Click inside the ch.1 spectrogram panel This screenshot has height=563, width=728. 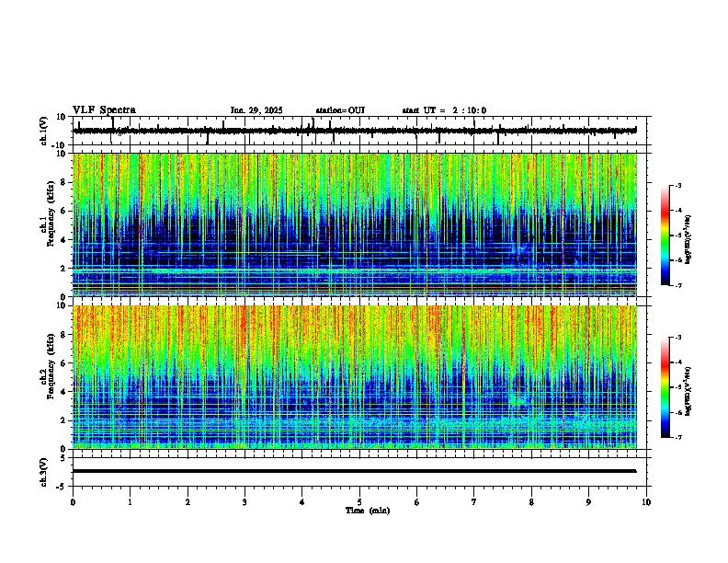coord(354,224)
